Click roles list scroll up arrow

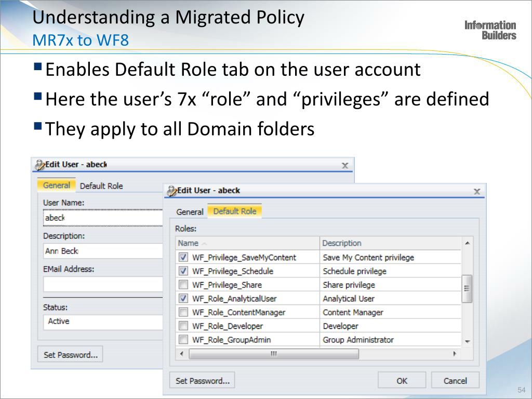(x=467, y=243)
